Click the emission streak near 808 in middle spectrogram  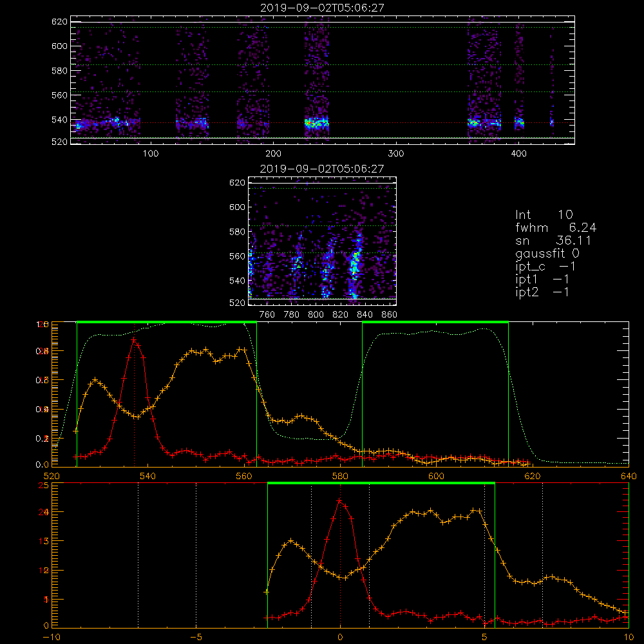(x=327, y=267)
